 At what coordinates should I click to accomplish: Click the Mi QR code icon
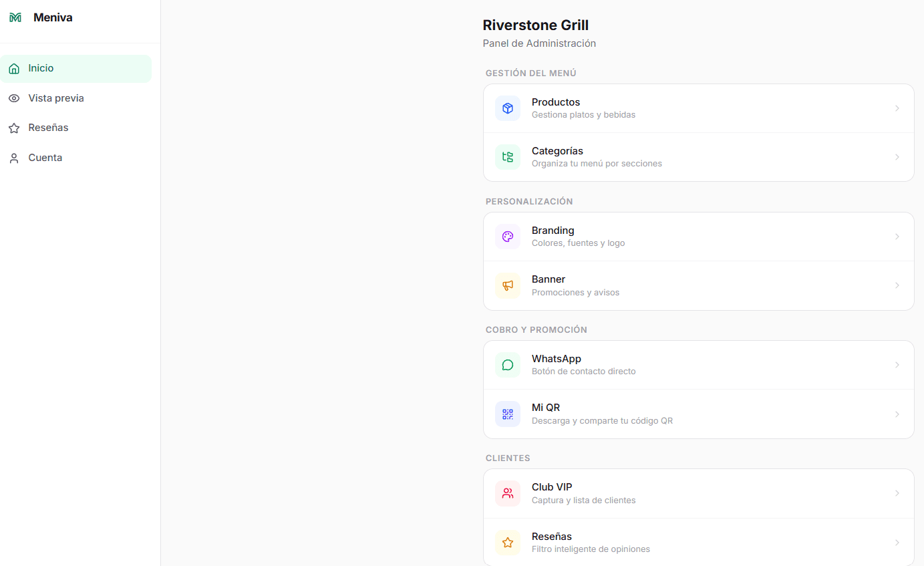coord(508,414)
